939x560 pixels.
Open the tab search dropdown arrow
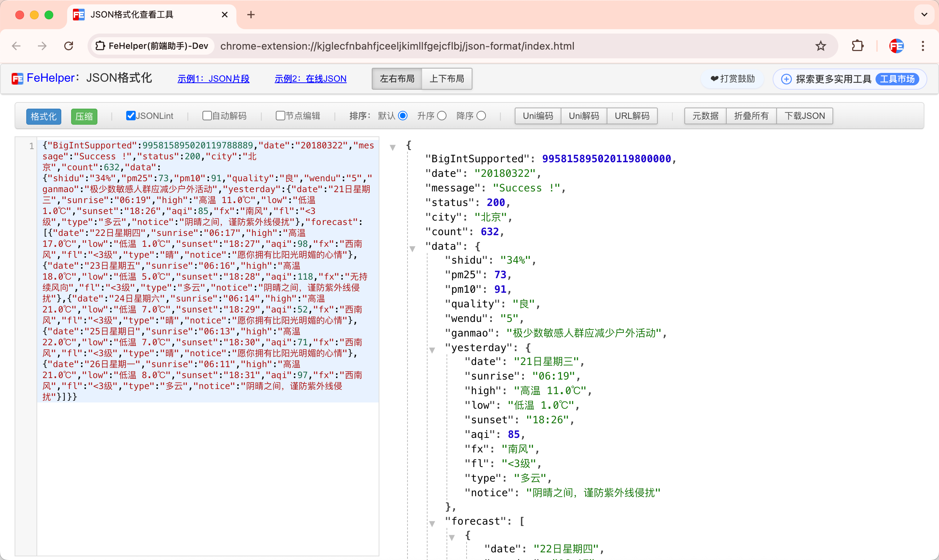924,15
